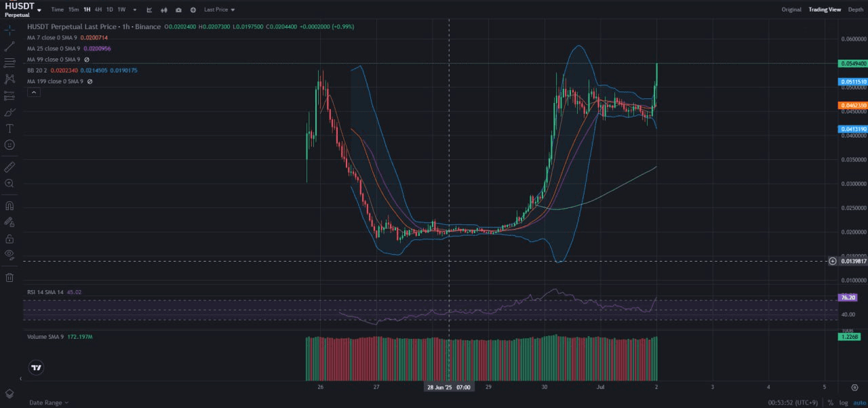Click the 0.0462350 orange price label
Viewport: 868px width, 408px height.
[x=853, y=106]
